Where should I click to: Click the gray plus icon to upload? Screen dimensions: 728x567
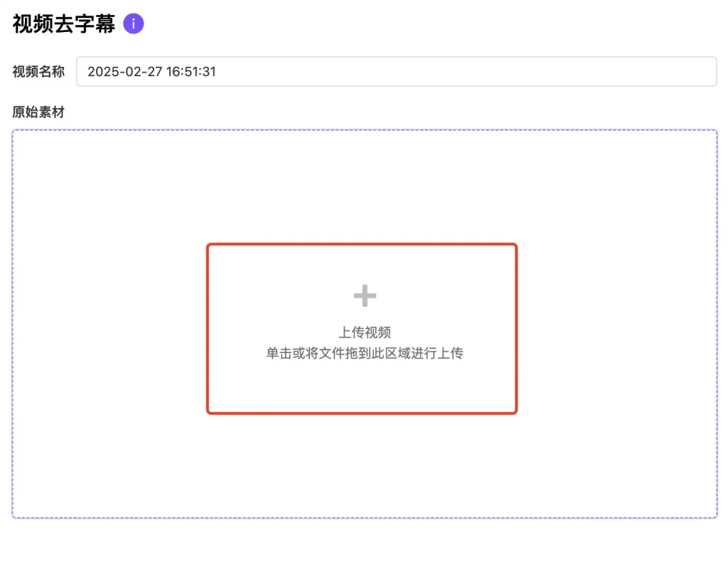click(365, 296)
